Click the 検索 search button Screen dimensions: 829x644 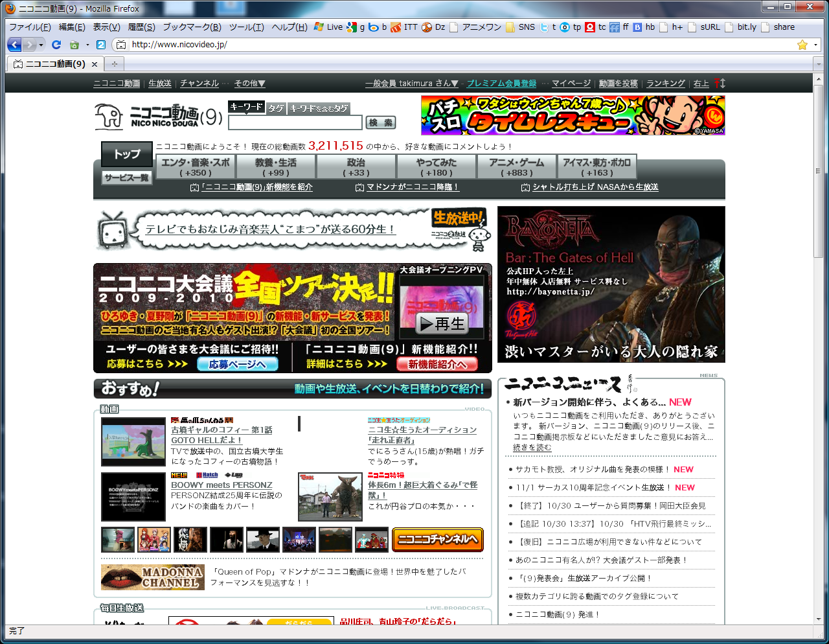tap(381, 122)
